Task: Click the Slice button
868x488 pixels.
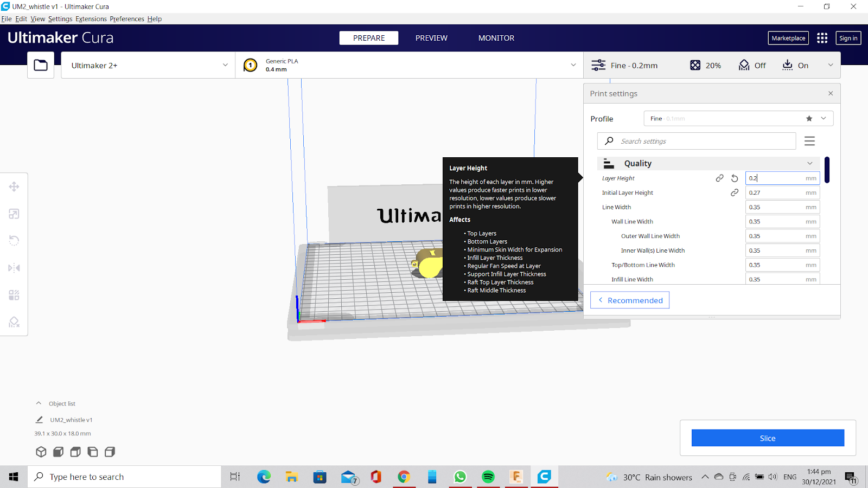Action: [768, 438]
